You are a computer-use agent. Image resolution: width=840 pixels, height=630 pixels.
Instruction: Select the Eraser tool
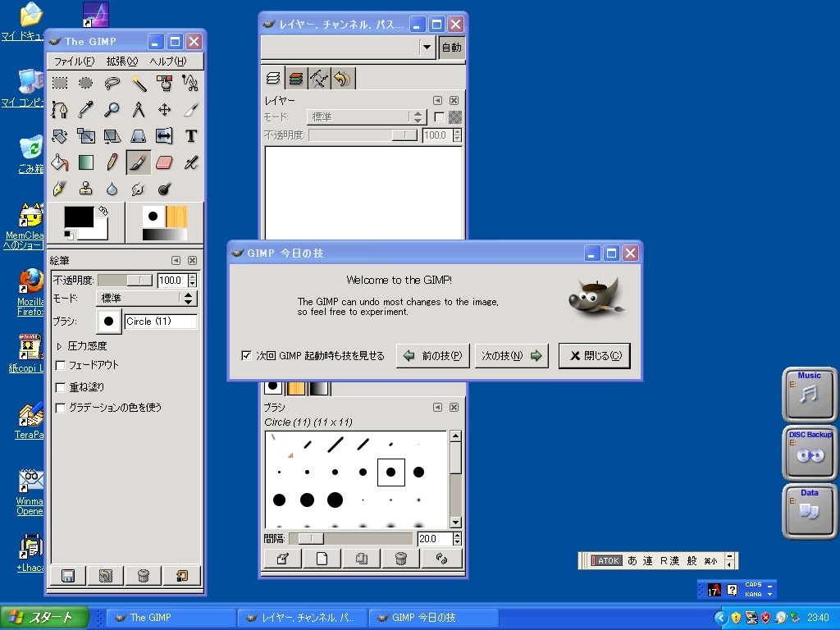(164, 162)
